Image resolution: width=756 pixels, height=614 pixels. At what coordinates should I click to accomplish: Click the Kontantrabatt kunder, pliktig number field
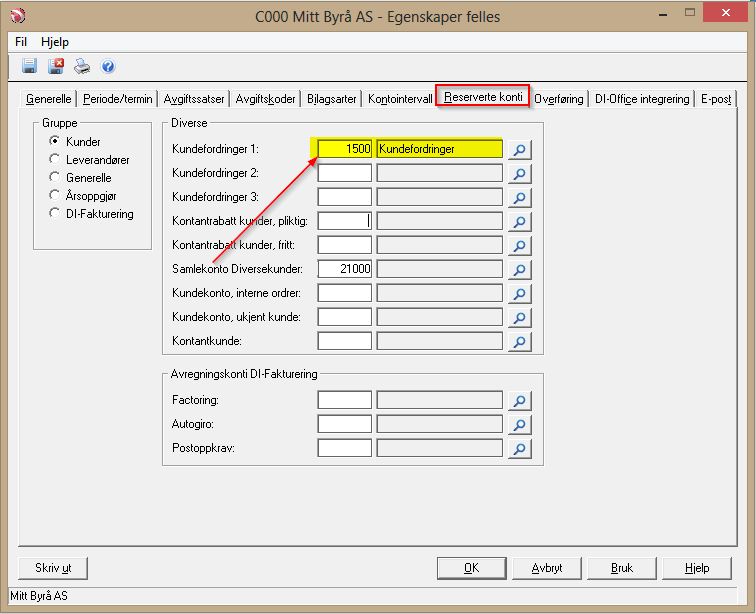[345, 221]
